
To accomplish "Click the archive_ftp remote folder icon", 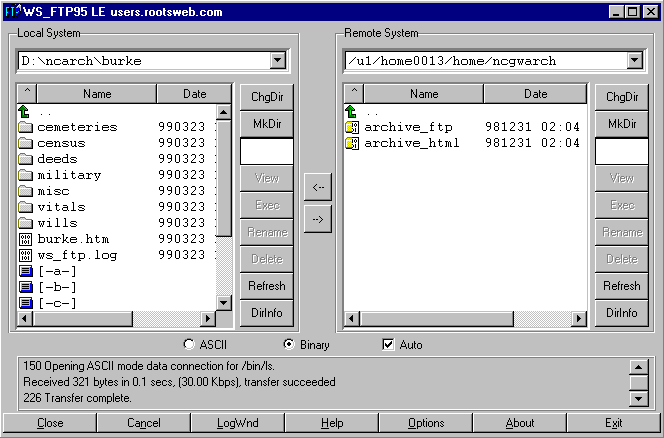I will [x=351, y=127].
